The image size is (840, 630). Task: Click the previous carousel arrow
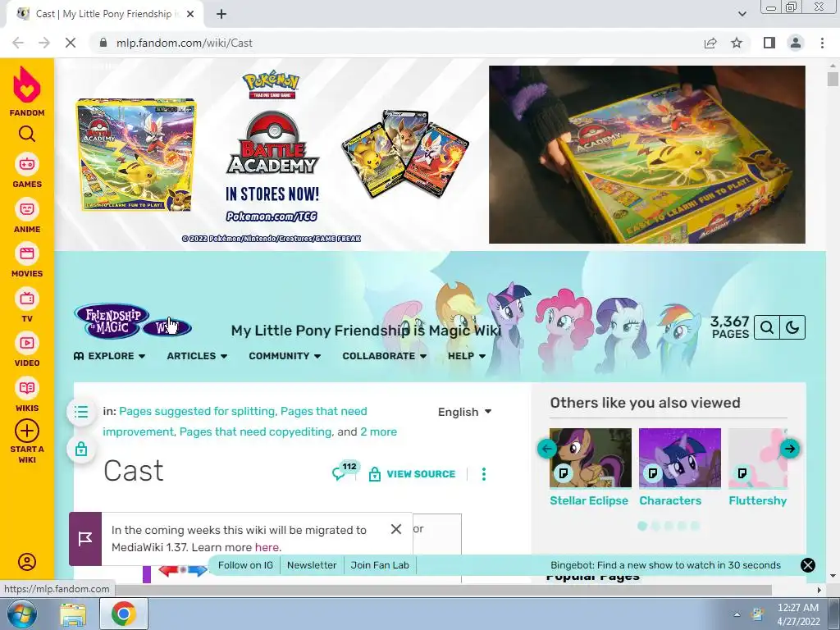[x=547, y=449]
